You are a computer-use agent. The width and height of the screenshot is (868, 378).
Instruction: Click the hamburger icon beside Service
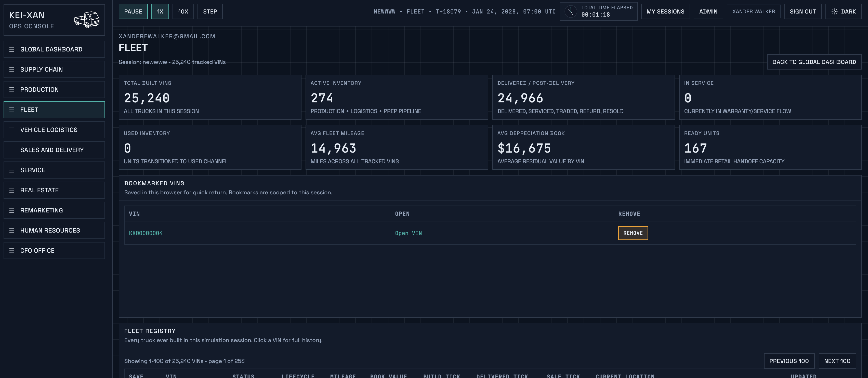pyautogui.click(x=12, y=170)
